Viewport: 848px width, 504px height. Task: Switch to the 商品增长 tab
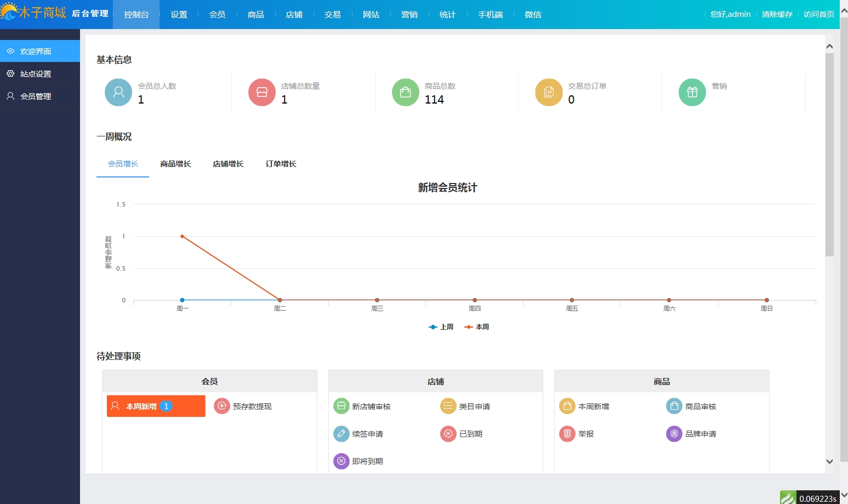click(x=175, y=164)
